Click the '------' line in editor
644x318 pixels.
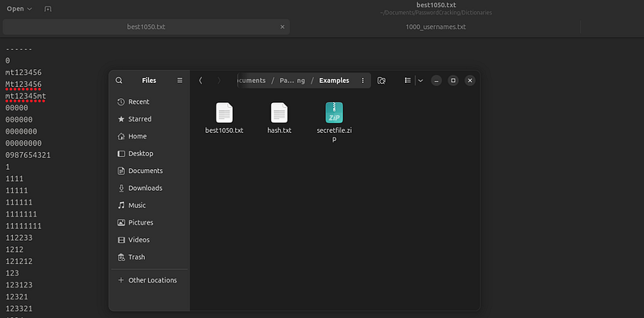pos(19,49)
